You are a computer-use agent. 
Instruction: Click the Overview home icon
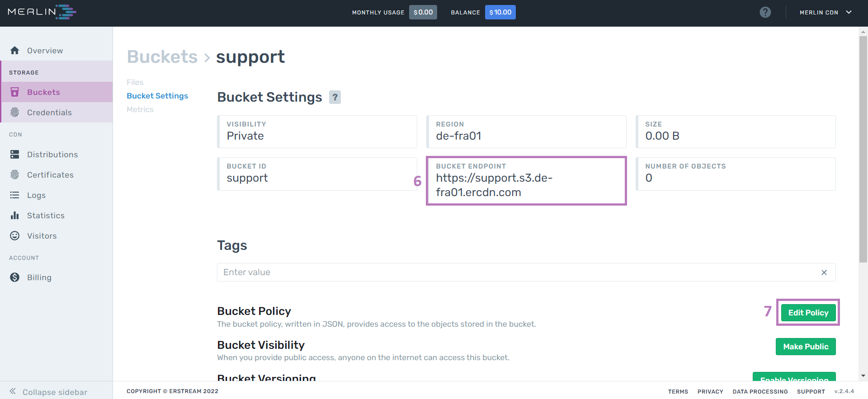pyautogui.click(x=15, y=51)
